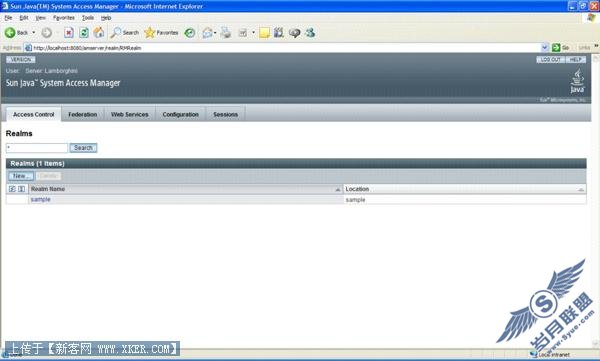The image size is (600, 361).
Task: Open the Mail envelope icon
Action: click(x=207, y=33)
